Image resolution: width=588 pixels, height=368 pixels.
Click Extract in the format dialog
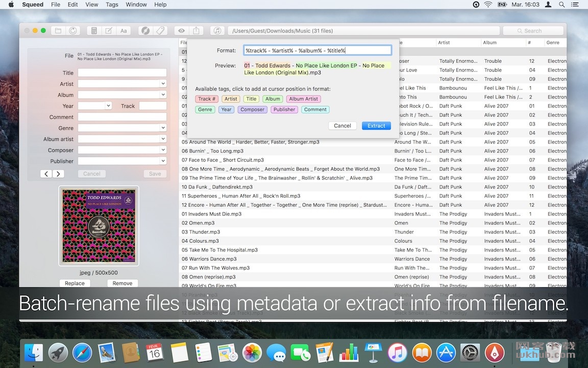pyautogui.click(x=376, y=126)
